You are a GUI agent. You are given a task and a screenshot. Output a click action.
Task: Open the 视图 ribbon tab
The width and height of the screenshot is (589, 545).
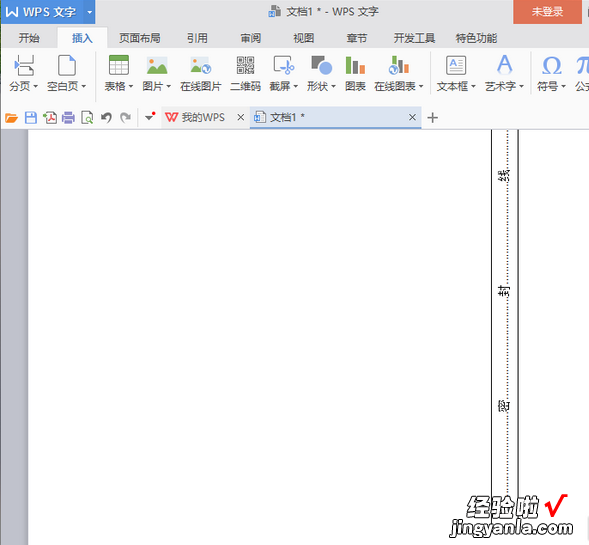pyautogui.click(x=304, y=38)
